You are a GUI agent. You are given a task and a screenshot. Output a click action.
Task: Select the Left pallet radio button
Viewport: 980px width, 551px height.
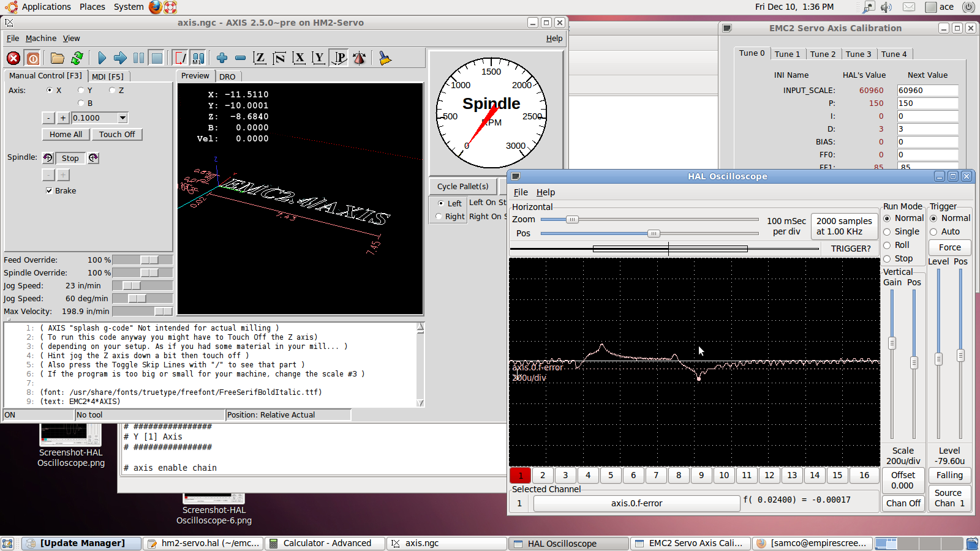click(440, 203)
